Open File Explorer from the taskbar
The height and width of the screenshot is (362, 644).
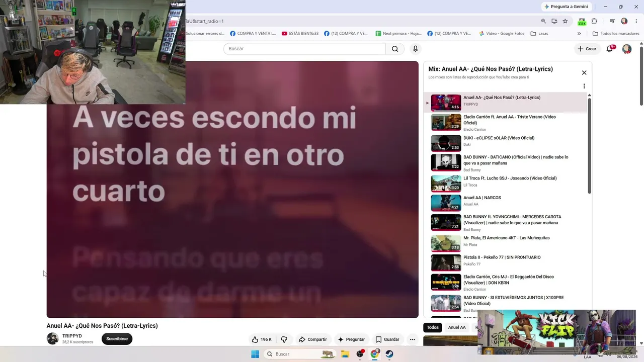345,354
